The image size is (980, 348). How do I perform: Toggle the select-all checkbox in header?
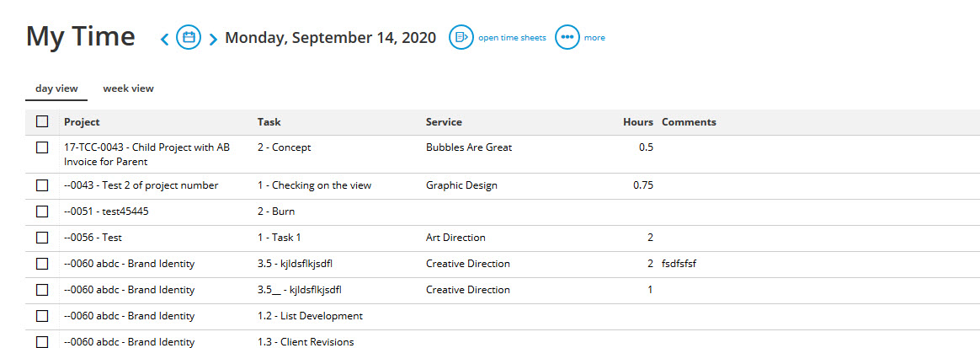click(42, 121)
